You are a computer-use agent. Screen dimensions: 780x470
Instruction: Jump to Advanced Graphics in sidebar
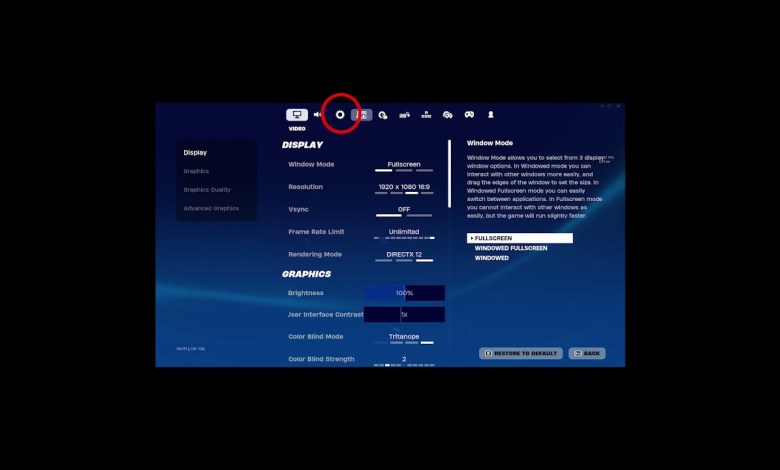point(211,208)
